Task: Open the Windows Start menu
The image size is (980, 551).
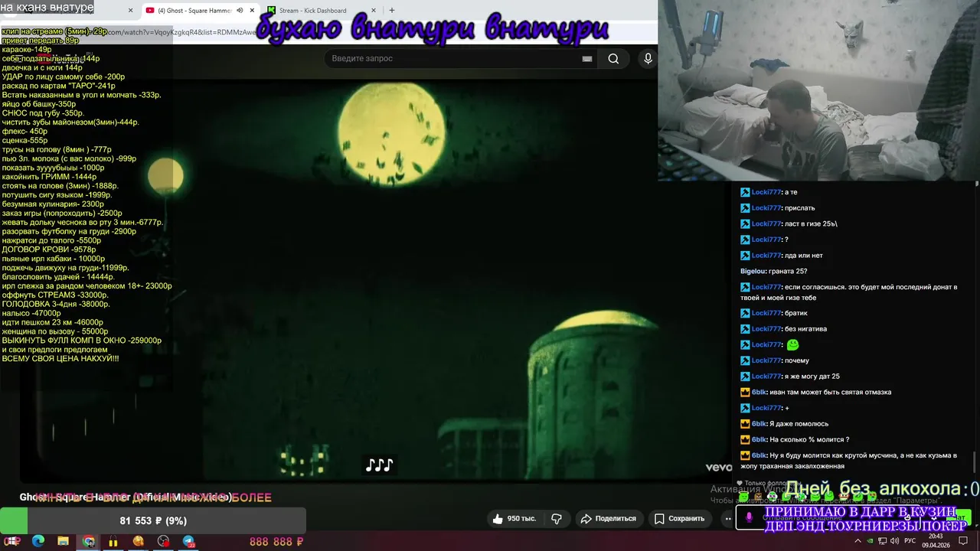Action: coord(12,541)
